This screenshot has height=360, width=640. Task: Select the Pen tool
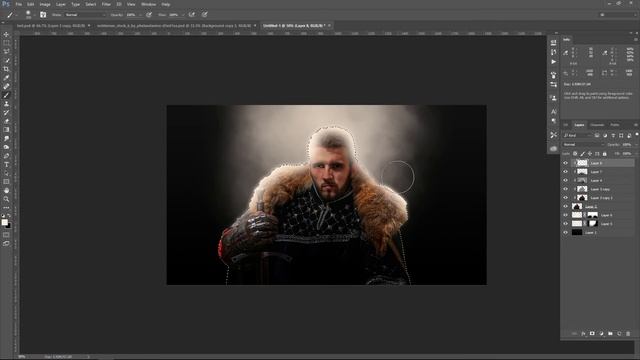pyautogui.click(x=6, y=156)
